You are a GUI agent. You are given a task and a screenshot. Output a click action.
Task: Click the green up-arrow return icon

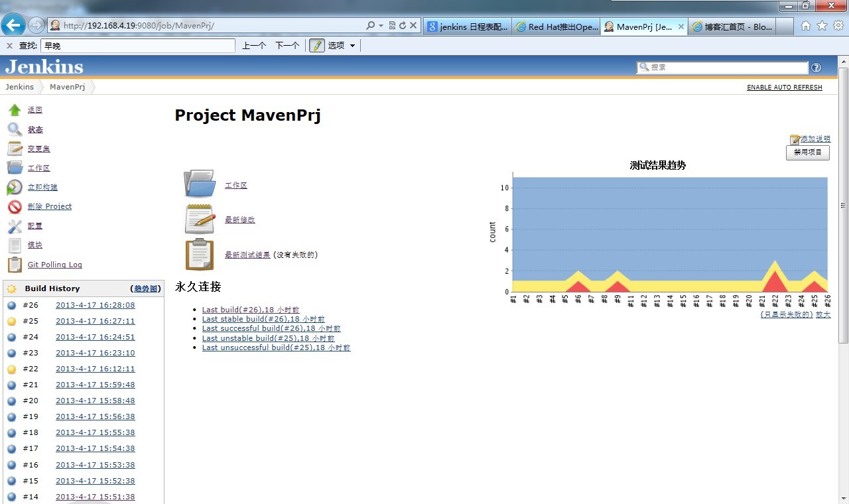(x=15, y=110)
